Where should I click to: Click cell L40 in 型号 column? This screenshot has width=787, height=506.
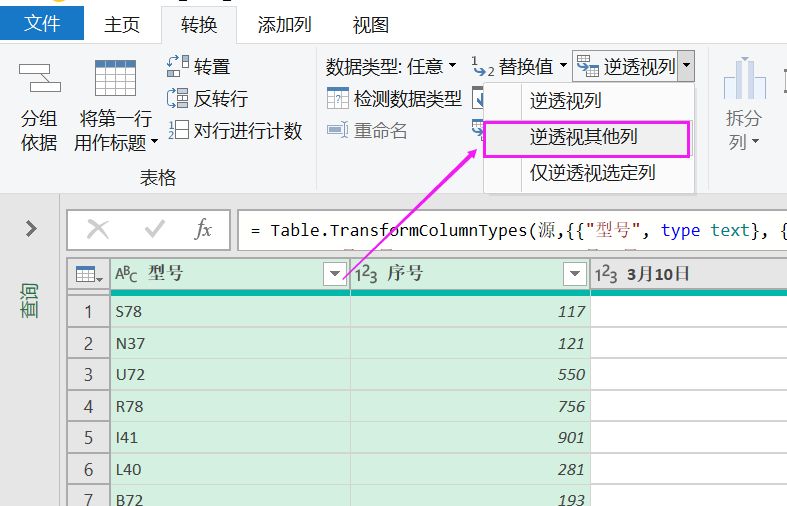click(x=230, y=469)
